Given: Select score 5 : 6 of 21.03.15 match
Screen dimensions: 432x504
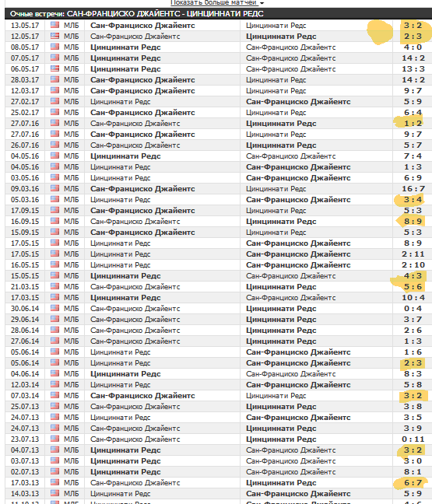Looking at the screenshot, I should 413,287.
